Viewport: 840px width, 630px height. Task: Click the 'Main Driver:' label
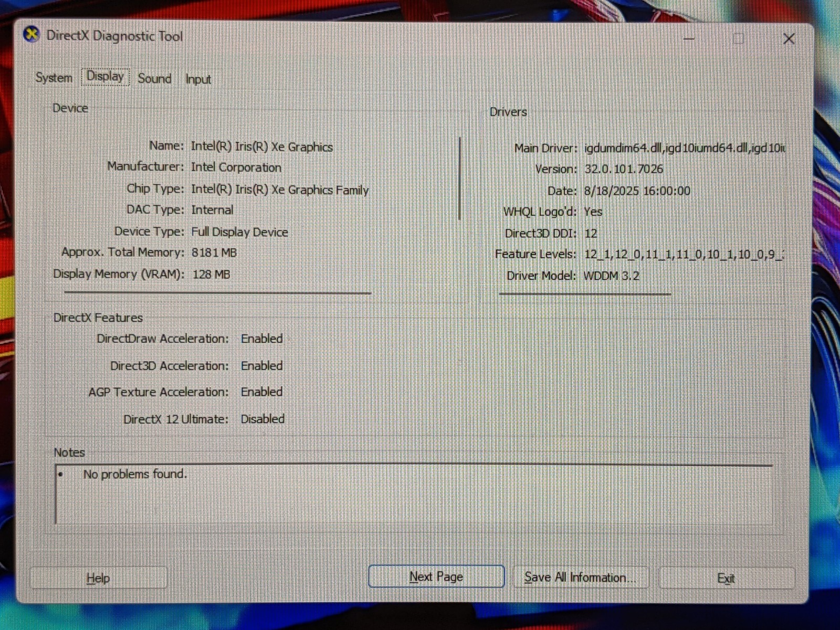(545, 148)
